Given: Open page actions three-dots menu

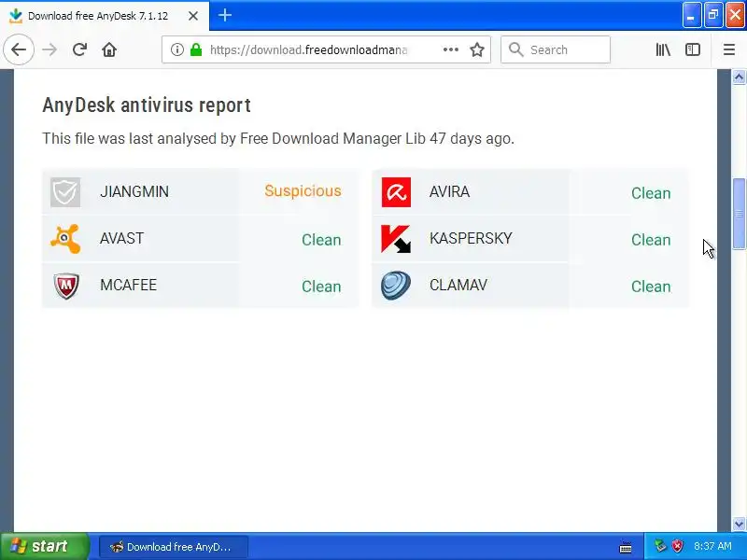Looking at the screenshot, I should [451, 49].
